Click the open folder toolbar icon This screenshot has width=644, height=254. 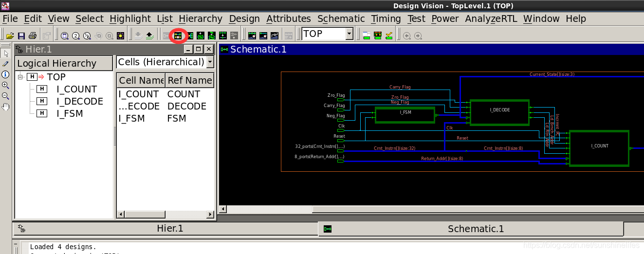pos(10,36)
